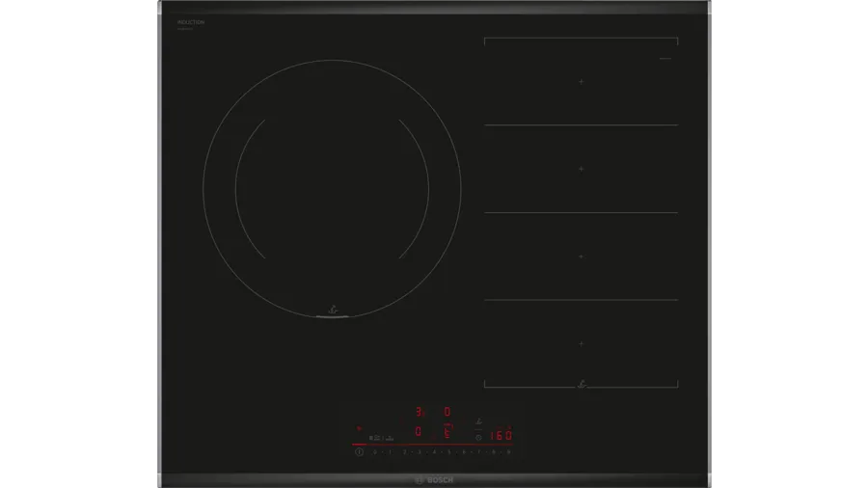Image resolution: width=868 pixels, height=488 pixels.
Task: Tap the small red indicator dot above power symbol
Action: pos(359,428)
